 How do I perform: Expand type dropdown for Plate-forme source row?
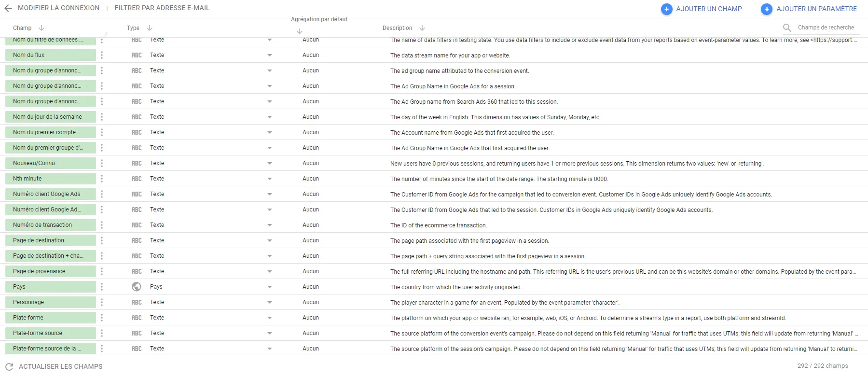[270, 333]
